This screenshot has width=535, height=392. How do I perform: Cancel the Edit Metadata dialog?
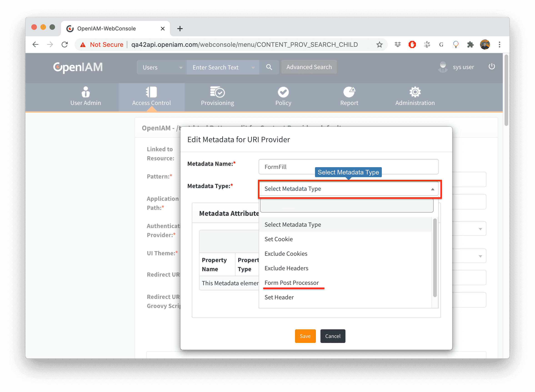[x=332, y=336]
